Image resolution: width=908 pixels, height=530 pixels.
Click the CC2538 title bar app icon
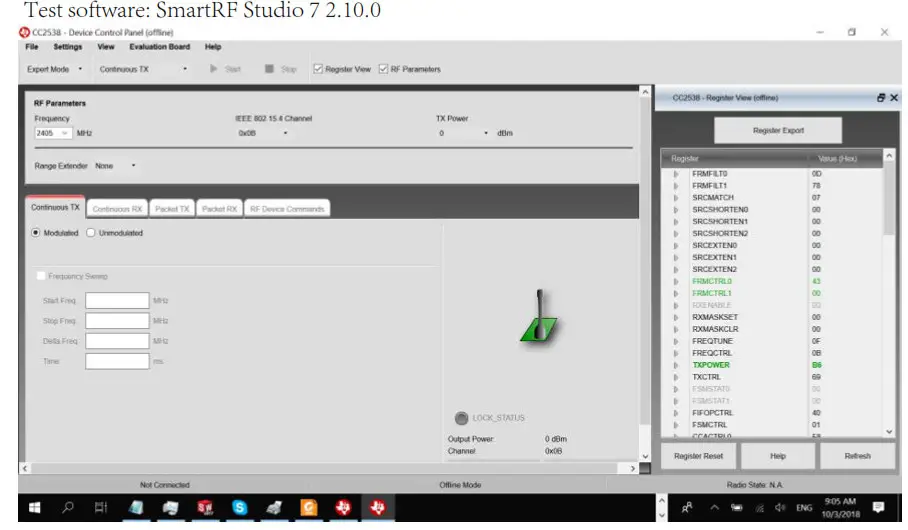[x=24, y=32]
